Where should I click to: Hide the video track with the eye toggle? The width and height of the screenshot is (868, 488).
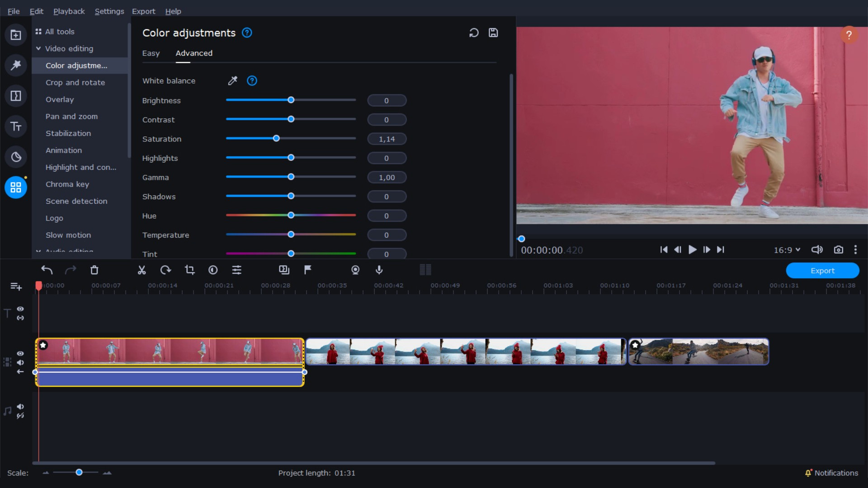(20, 354)
